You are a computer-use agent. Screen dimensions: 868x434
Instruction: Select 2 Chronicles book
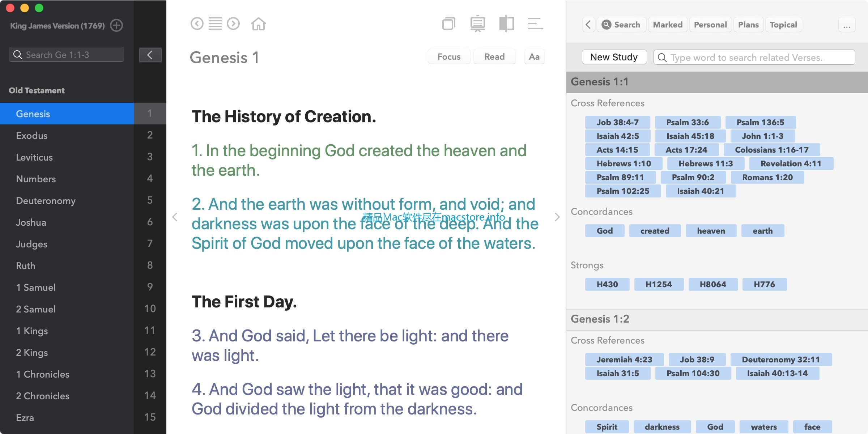pyautogui.click(x=67, y=396)
